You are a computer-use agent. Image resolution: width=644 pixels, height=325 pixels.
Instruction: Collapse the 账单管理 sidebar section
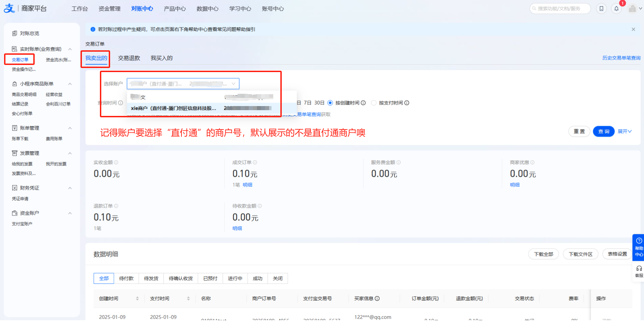coord(70,128)
